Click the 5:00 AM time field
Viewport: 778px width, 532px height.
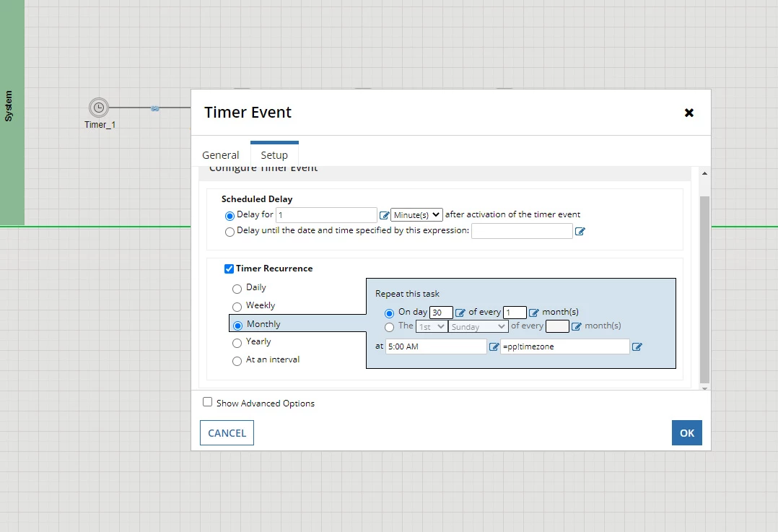coord(436,346)
